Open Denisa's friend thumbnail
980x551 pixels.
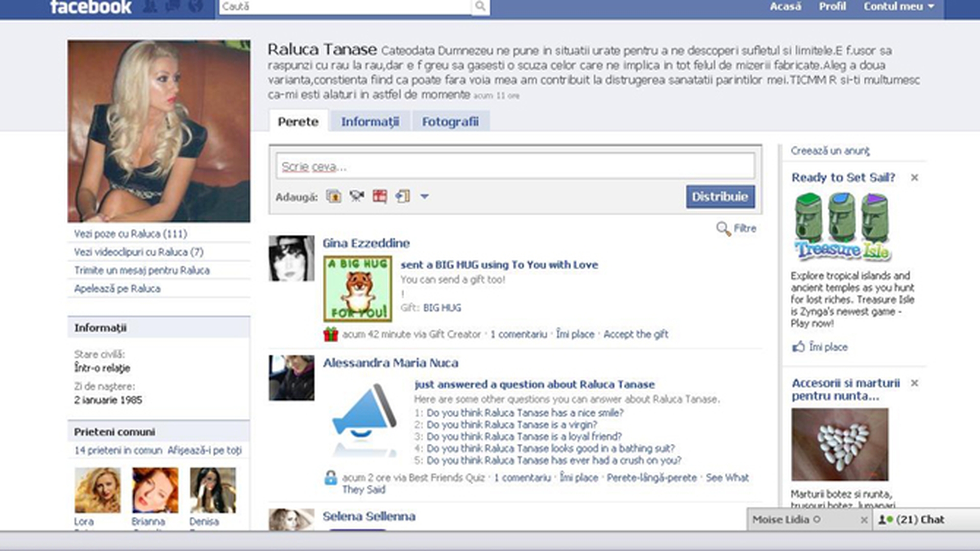pos(213,490)
